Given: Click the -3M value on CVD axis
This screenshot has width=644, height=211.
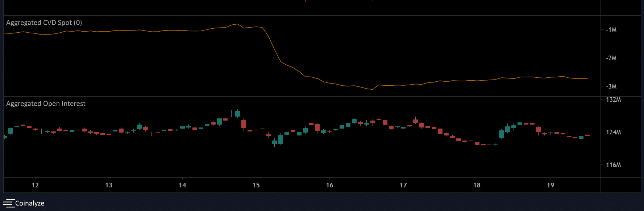Looking at the screenshot, I should pyautogui.click(x=611, y=86).
